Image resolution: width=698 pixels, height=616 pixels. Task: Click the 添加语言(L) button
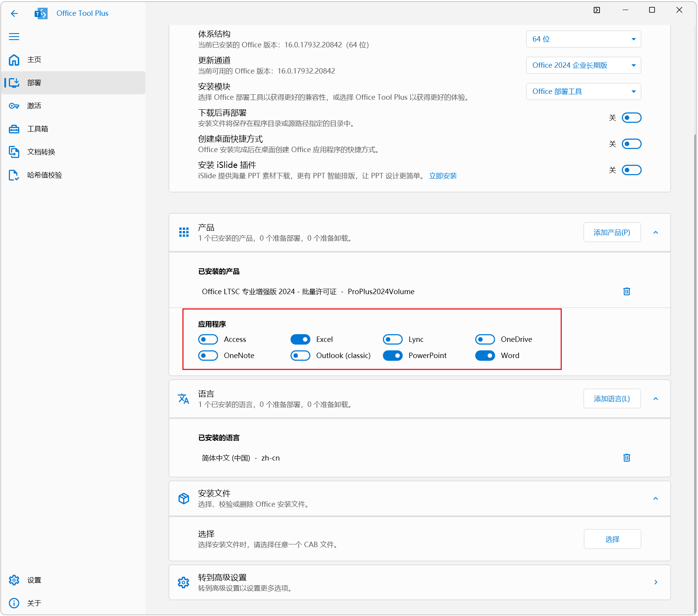pos(612,399)
